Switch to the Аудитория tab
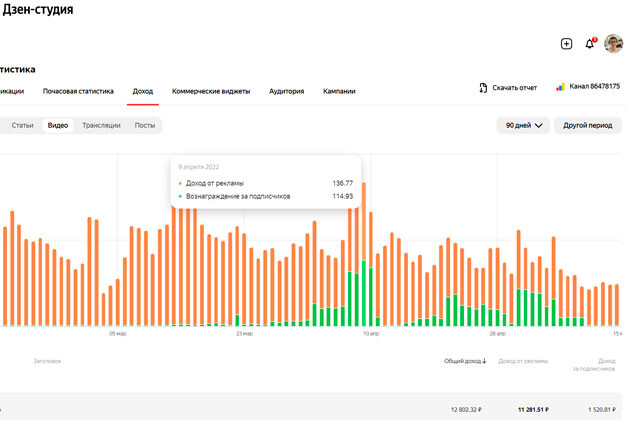The image size is (626, 428). click(x=286, y=91)
